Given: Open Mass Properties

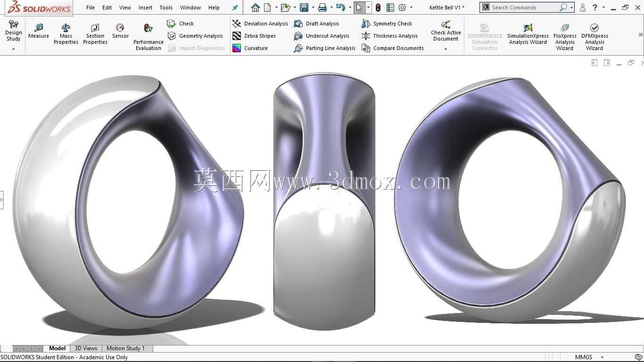Looking at the screenshot, I should click(x=66, y=34).
